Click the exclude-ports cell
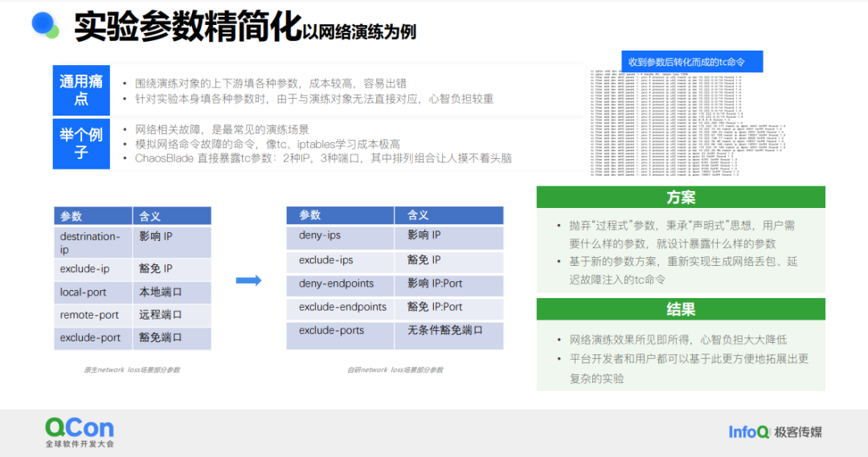The image size is (868, 457). [340, 335]
